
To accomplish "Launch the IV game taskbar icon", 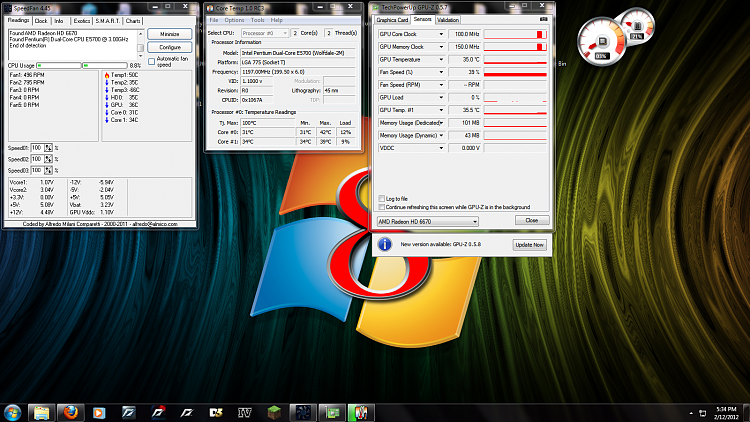I will point(245,412).
